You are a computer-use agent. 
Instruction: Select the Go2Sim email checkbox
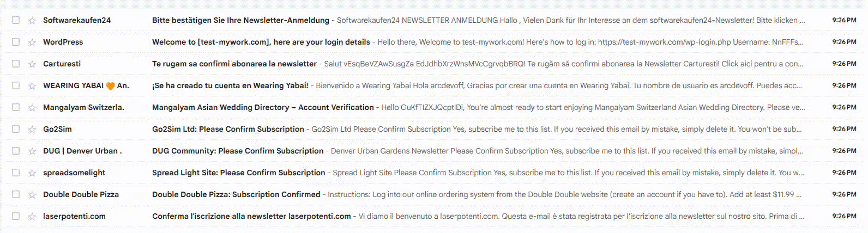pyautogui.click(x=16, y=129)
